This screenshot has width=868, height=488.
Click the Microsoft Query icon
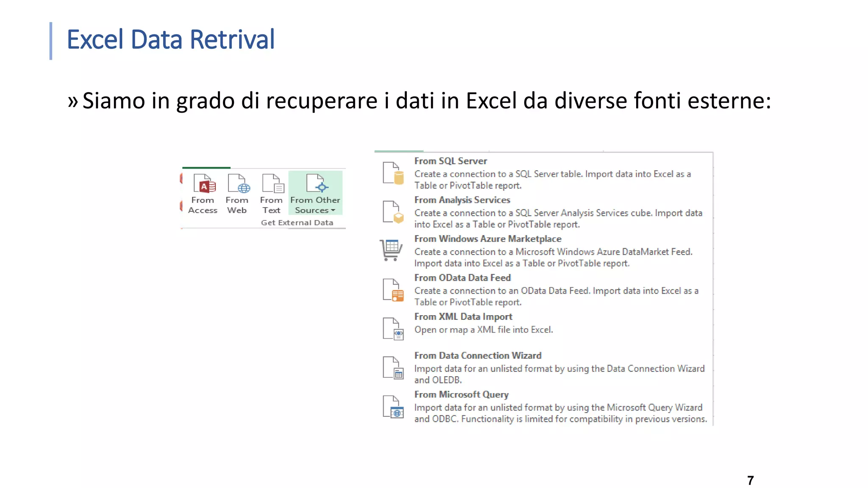coord(393,407)
